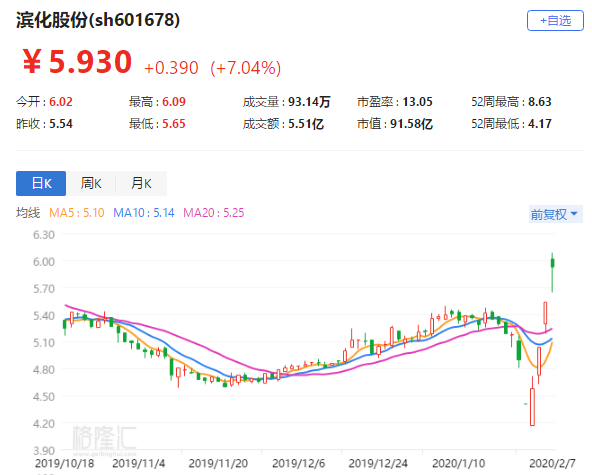This screenshot has width=592, height=475.
Task: Open the 前复权 adjustment dropdown
Action: point(556,214)
